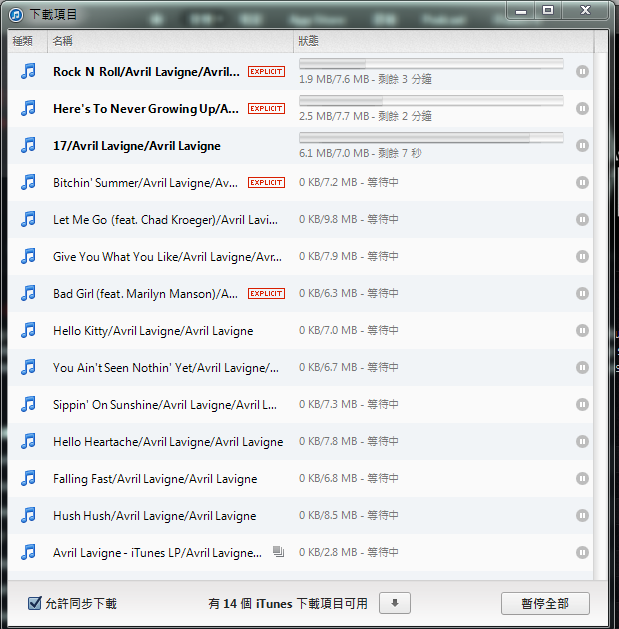Select You Ain't Seen Nothin' Yet name

click(x=166, y=368)
